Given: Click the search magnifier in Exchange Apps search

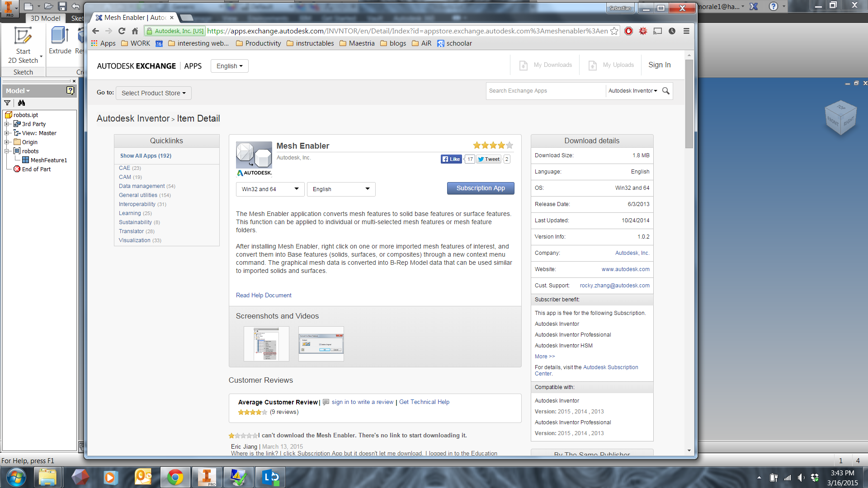Looking at the screenshot, I should tap(665, 91).
